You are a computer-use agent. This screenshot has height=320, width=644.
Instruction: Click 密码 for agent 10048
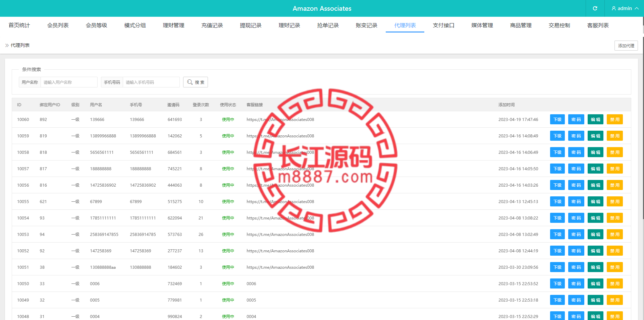tap(576, 316)
